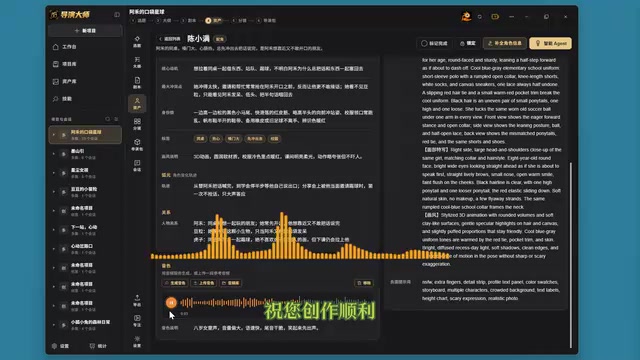This screenshot has height=360, width=640.
Task: Click the 嗓门大 tag chip
Action: [233, 139]
